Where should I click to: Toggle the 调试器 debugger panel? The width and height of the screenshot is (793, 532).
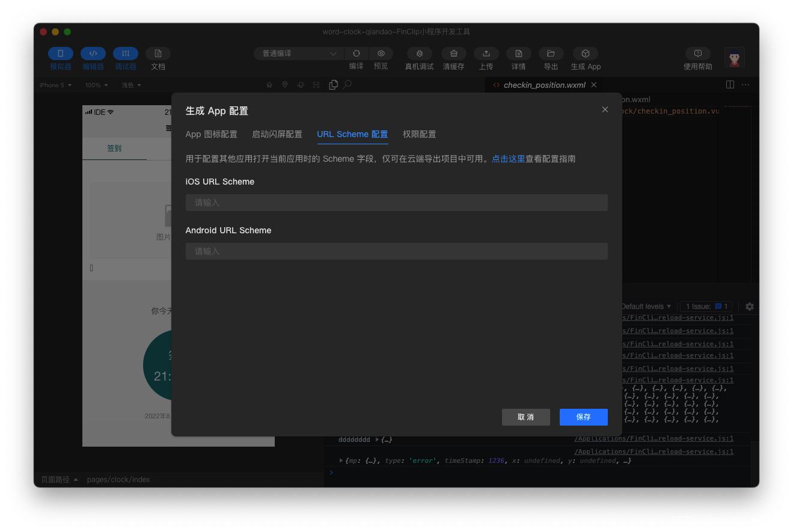(x=126, y=54)
